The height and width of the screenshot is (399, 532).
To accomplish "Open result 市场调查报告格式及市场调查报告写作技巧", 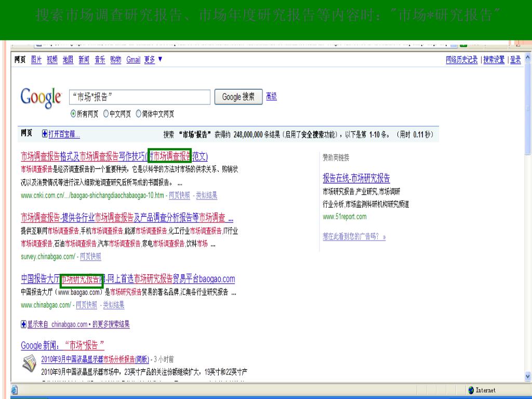I will 114,156.
